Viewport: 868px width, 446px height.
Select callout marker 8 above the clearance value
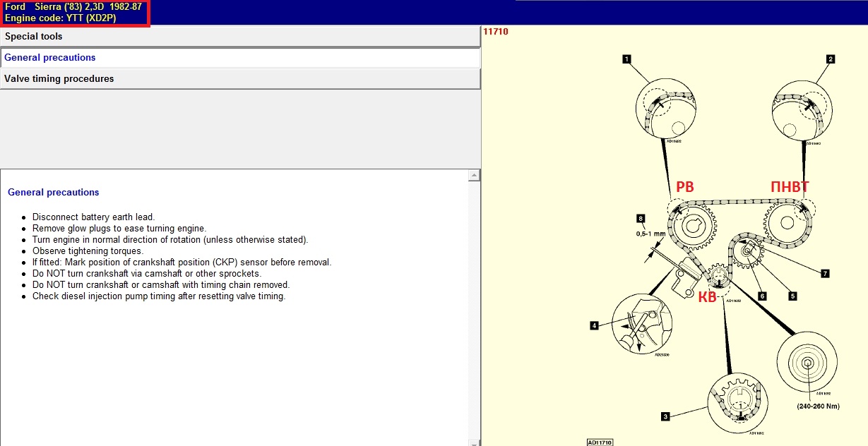641,218
